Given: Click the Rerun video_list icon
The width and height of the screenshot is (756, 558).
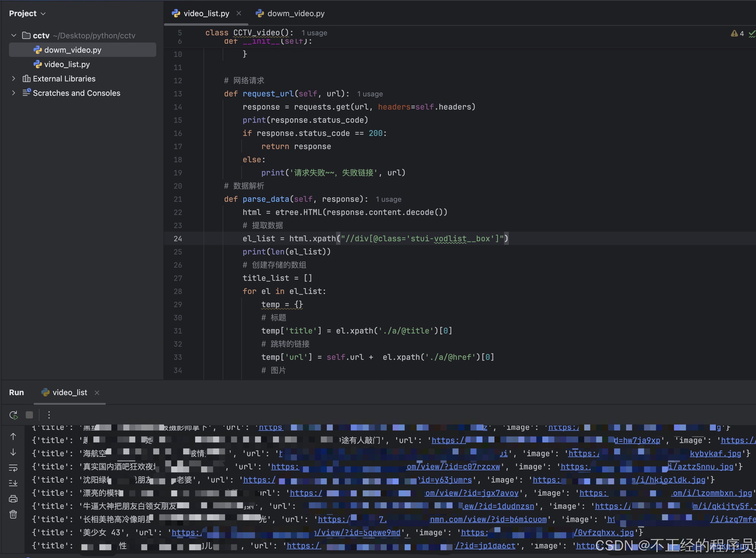Looking at the screenshot, I should (13, 415).
